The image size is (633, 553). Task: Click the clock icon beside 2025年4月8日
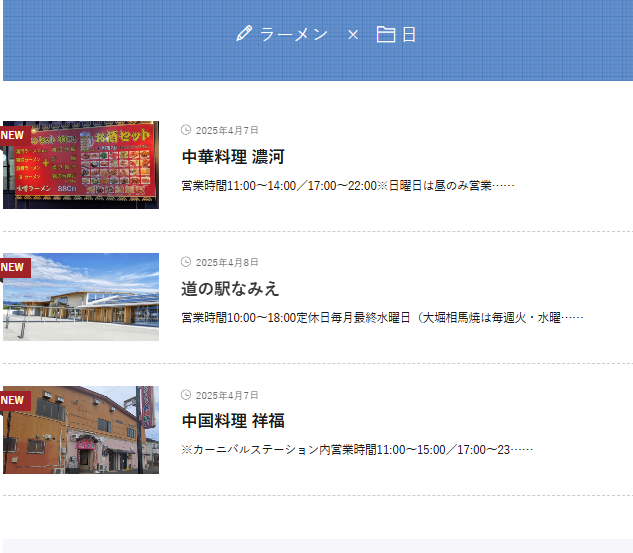186,262
